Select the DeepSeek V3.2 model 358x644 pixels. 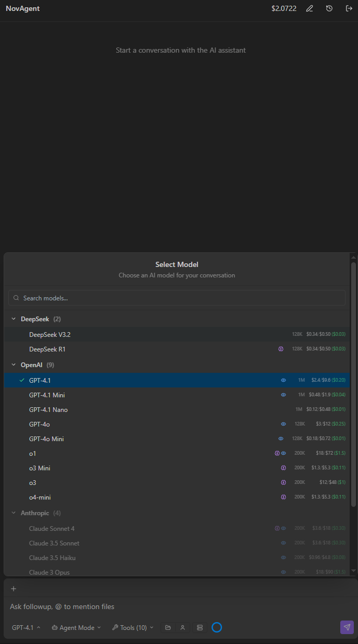177,334
